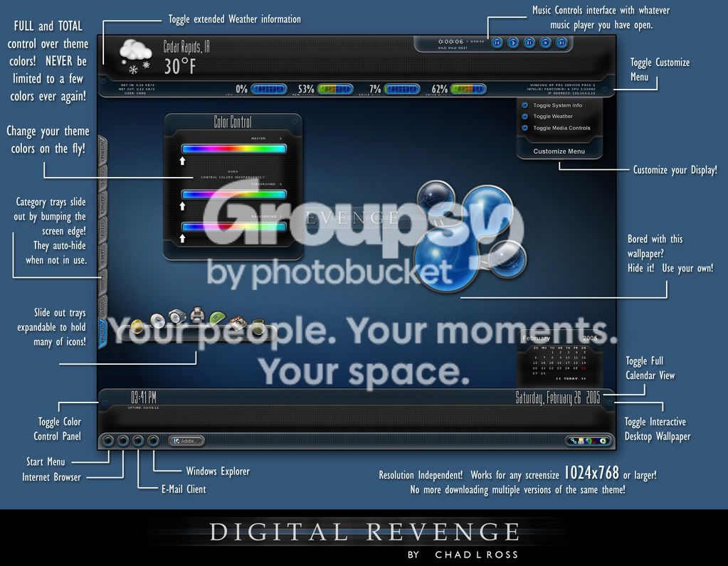This screenshot has height=566, width=728.
Task: Click the February calendar month header
Action: [x=536, y=338]
